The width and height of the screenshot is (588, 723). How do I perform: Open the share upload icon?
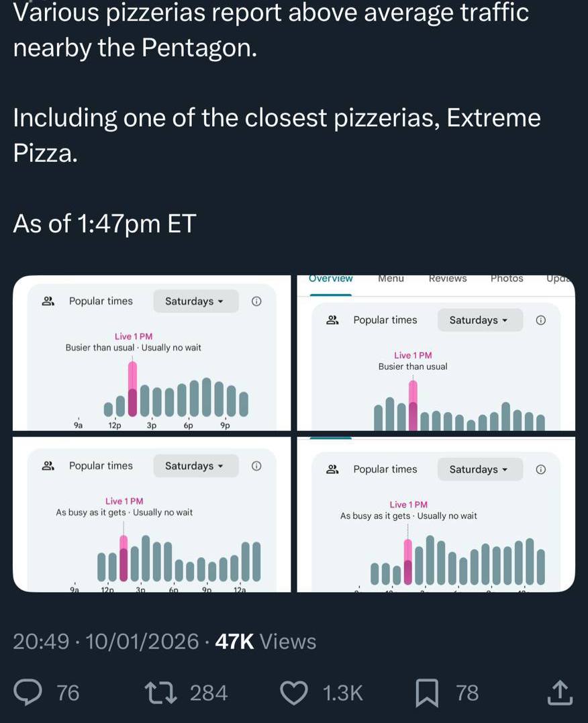(561, 692)
